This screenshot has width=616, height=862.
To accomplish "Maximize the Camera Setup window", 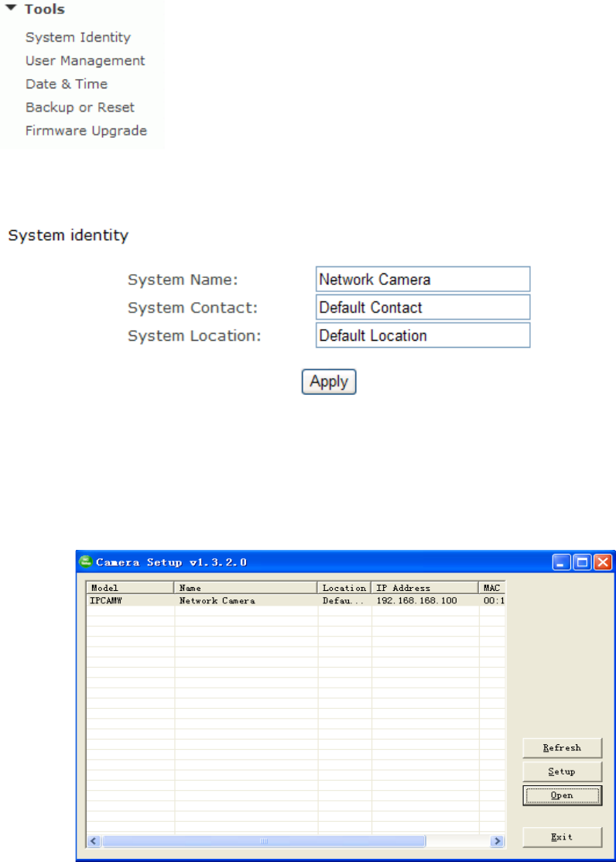I will 582,562.
